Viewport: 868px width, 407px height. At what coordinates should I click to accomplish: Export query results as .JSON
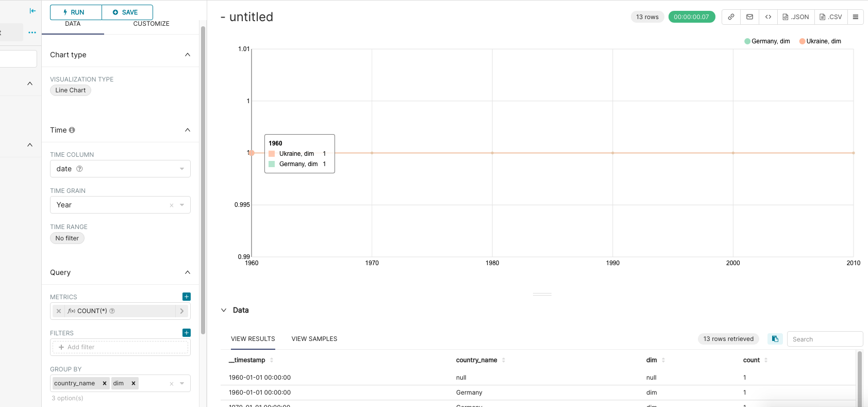(796, 17)
